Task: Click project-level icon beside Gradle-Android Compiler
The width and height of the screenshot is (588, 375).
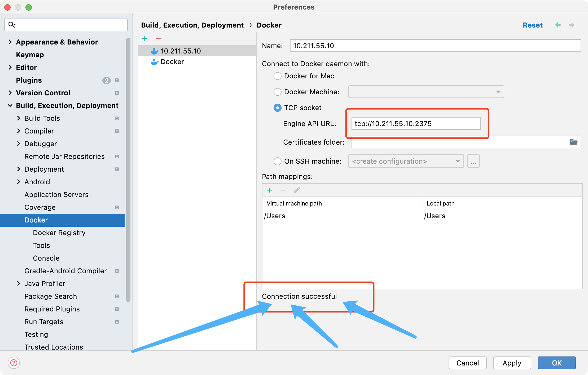Action: click(x=117, y=271)
